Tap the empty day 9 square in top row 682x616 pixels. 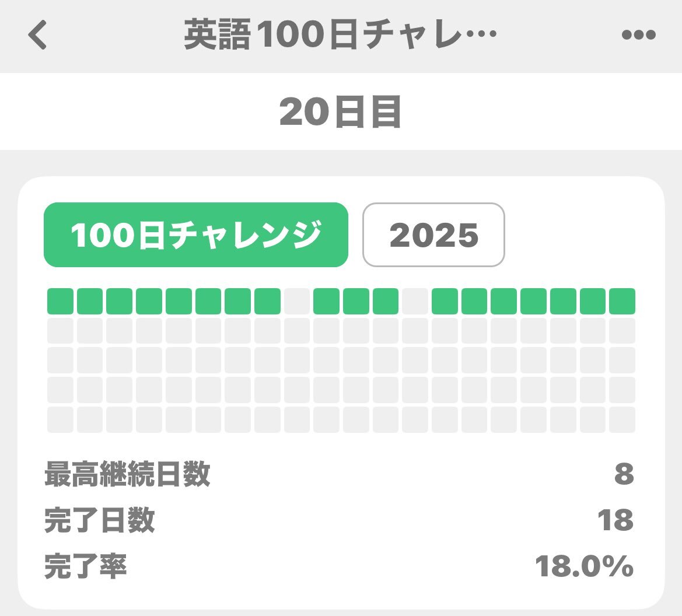click(296, 301)
